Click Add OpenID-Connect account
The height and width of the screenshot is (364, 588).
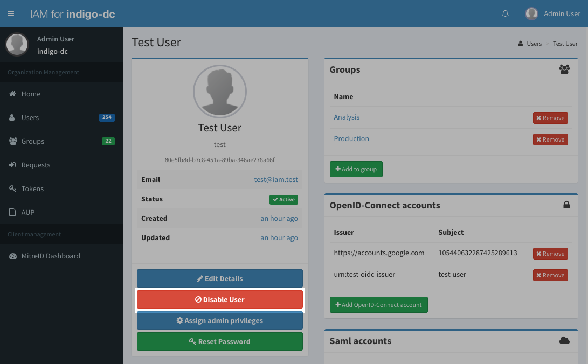[x=378, y=304]
